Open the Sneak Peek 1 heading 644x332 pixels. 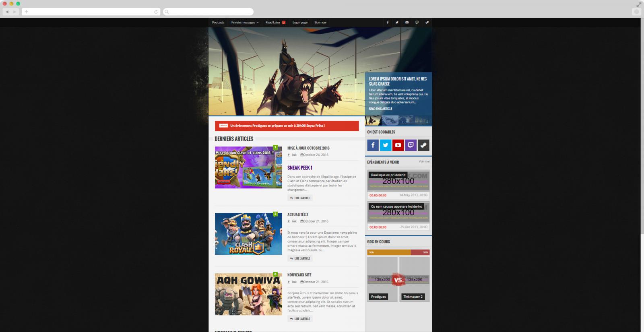coord(300,168)
